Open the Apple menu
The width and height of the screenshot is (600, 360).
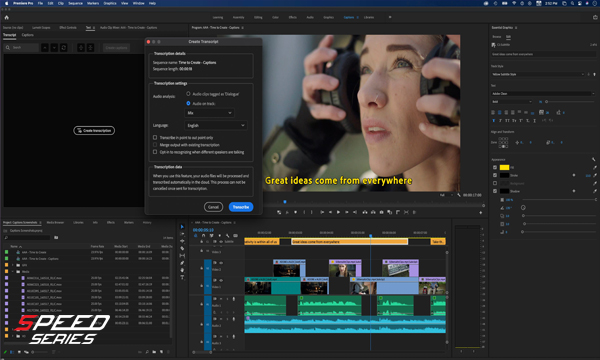point(7,3)
